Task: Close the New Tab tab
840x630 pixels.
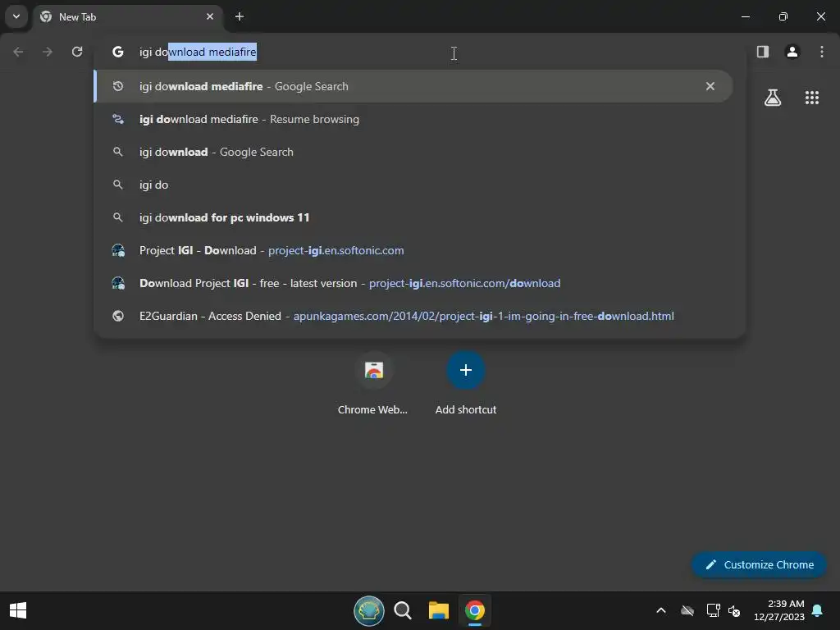Action: coord(210,16)
